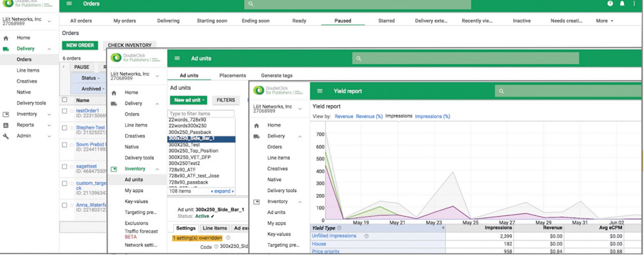644x258 pixels.
Task: Click My apps in Ad units window sidebar
Action: [134, 191]
